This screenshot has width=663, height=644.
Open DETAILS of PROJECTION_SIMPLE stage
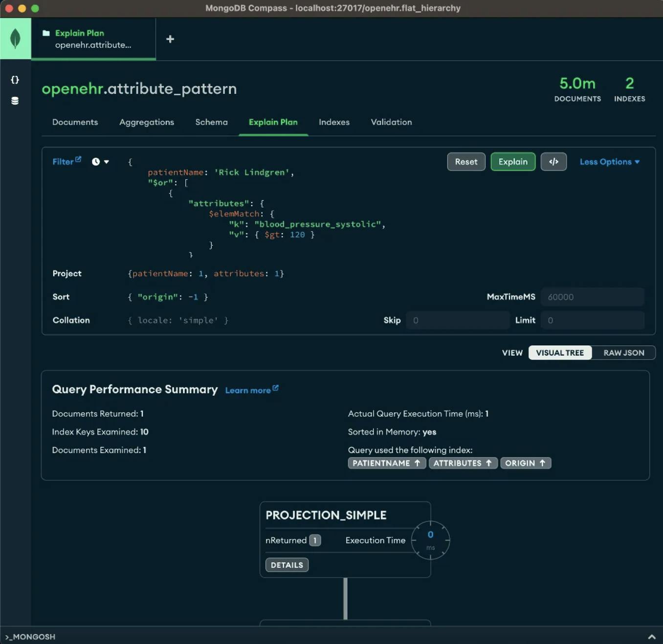(x=287, y=565)
